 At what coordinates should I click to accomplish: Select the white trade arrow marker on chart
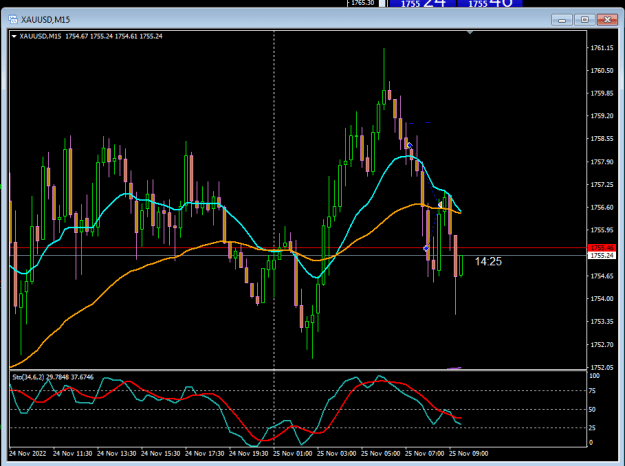point(440,204)
